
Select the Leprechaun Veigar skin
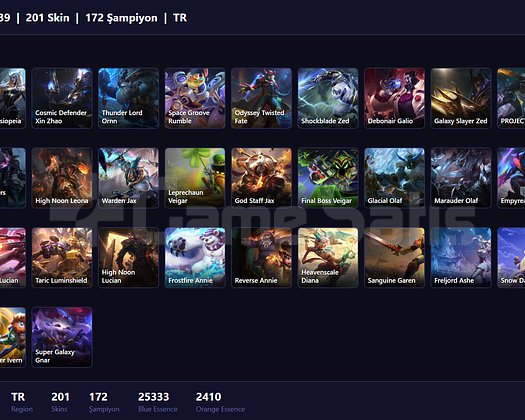(195, 178)
